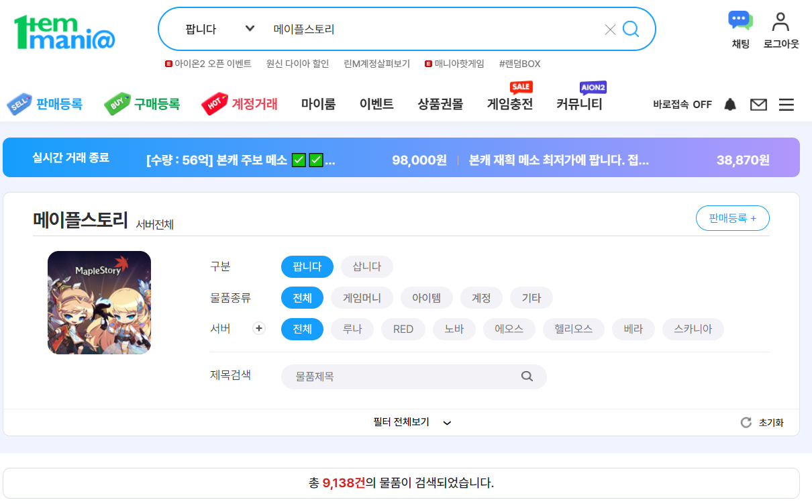
Task: Click 서버전체 label next to title
Action: click(x=154, y=224)
